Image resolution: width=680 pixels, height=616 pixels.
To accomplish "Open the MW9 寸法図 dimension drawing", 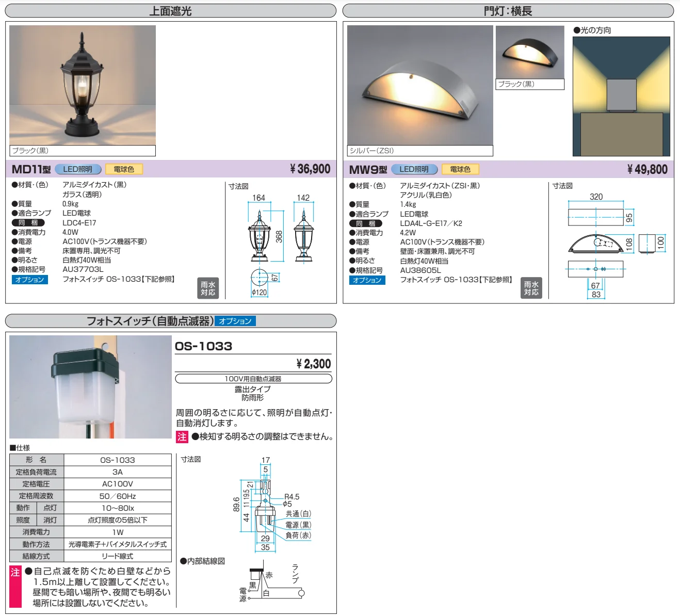I will pos(616,246).
